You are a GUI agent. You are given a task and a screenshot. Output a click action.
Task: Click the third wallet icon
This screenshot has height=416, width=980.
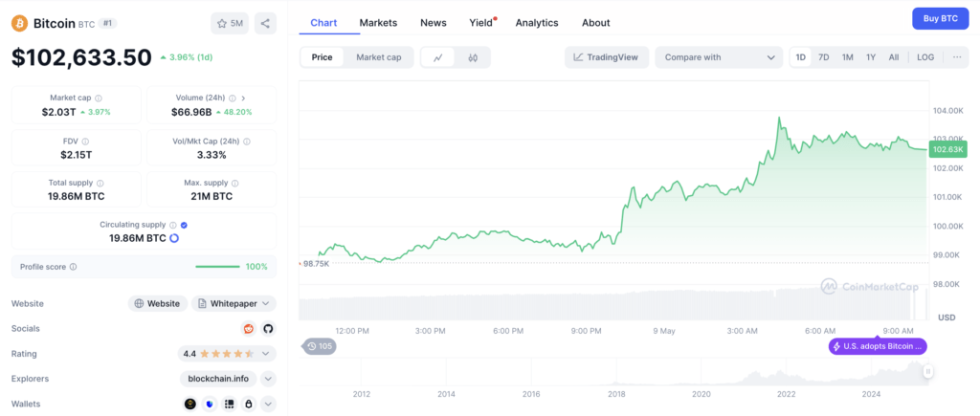(230, 405)
